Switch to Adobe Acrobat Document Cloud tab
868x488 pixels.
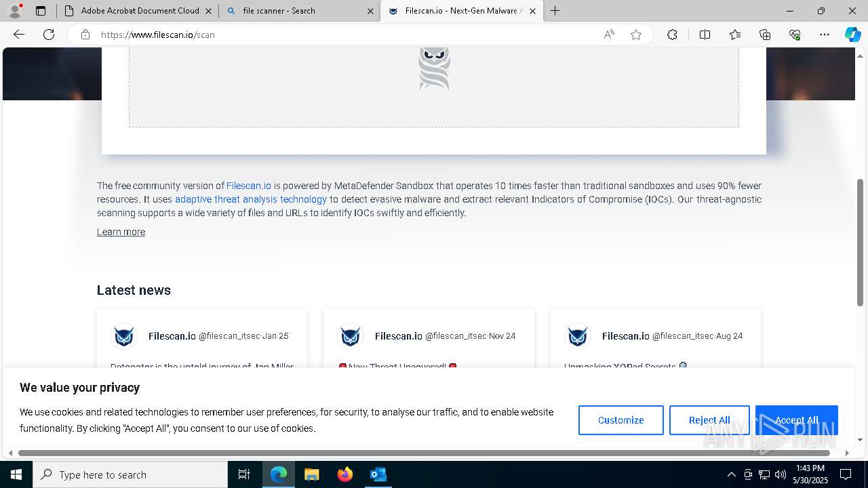(x=138, y=11)
